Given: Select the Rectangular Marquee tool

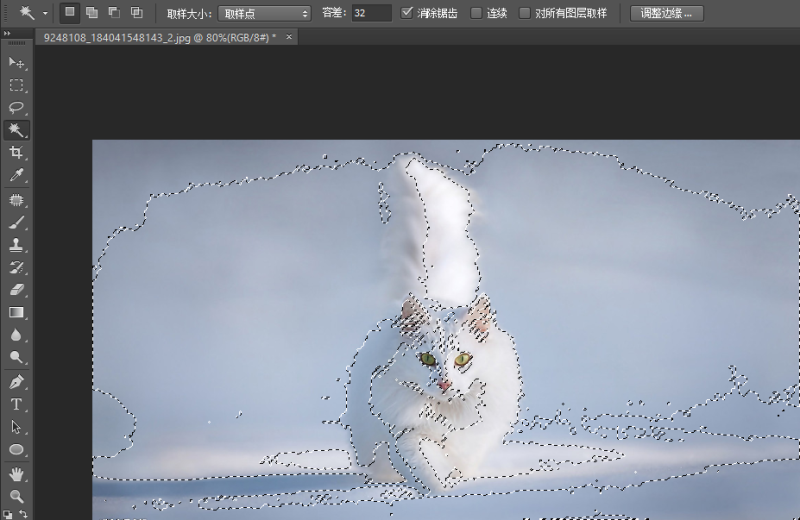Looking at the screenshot, I should click(x=16, y=85).
